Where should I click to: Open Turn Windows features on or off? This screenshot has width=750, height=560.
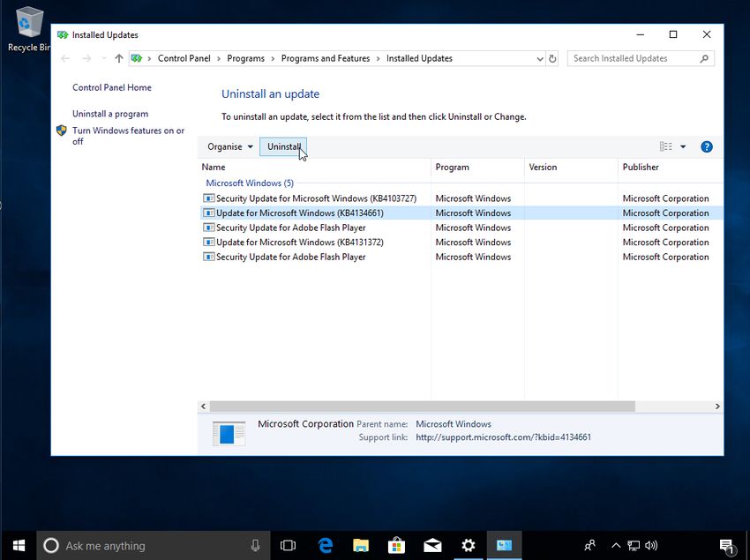point(128,136)
